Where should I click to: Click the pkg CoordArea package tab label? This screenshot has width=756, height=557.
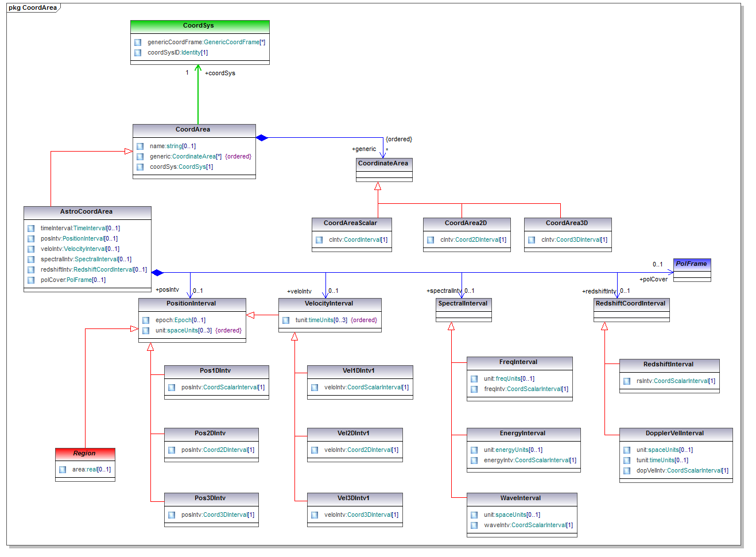pyautogui.click(x=33, y=7)
